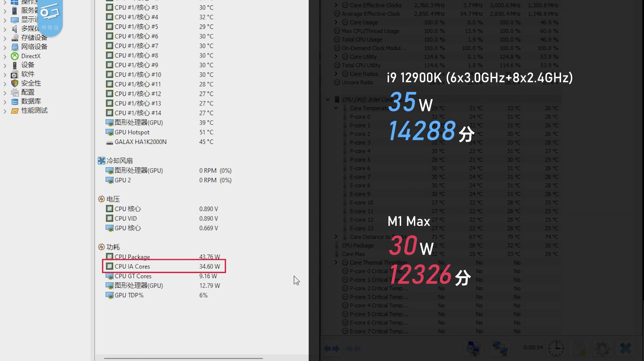Click the E-core 9 temperature row

pos(451,194)
